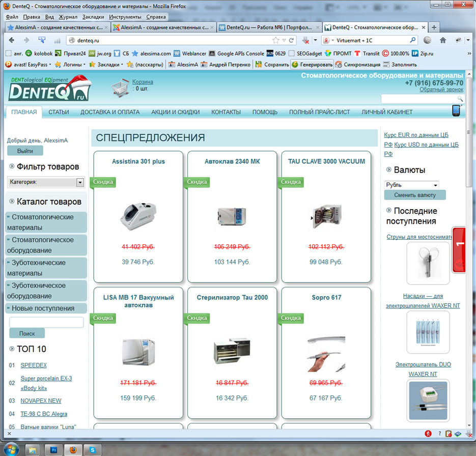Open the Инструменты menu
Image resolution: width=476 pixels, height=456 pixels.
click(125, 17)
